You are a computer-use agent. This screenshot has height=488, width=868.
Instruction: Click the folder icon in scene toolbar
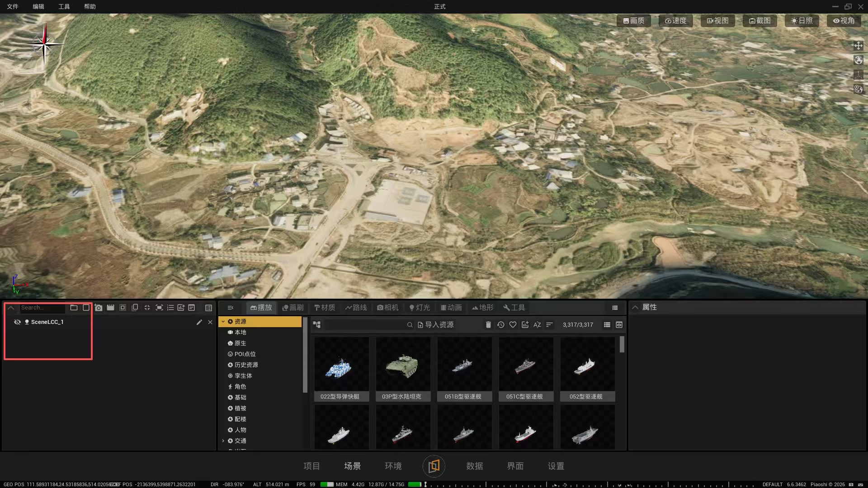(74, 308)
